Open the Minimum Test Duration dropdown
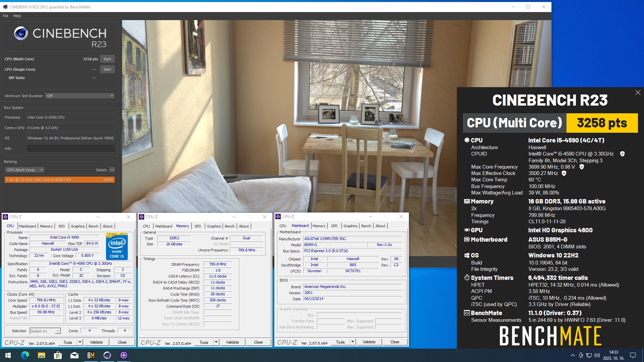Screen dimensions: 644x362 pos(80,96)
